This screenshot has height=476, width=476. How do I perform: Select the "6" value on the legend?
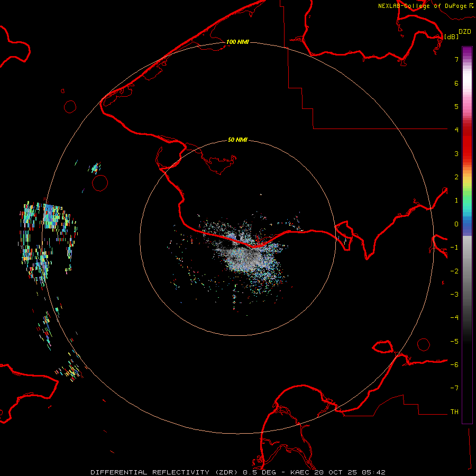[456, 83]
